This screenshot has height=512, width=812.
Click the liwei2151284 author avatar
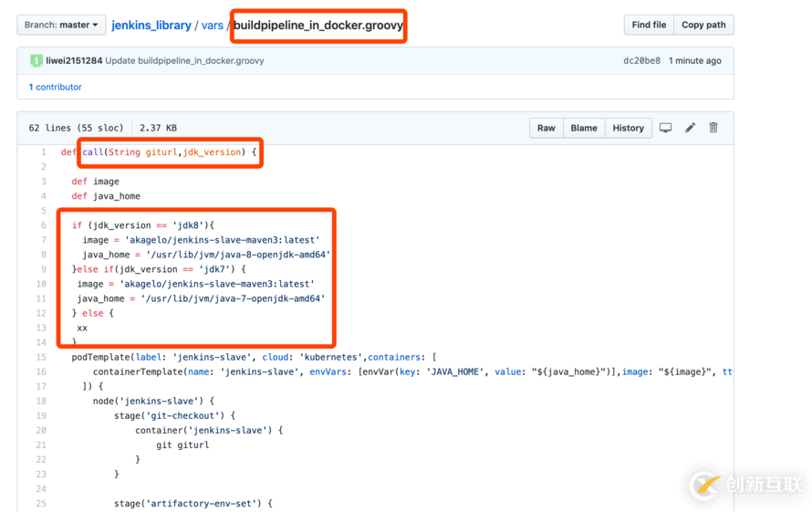pyautogui.click(x=36, y=61)
